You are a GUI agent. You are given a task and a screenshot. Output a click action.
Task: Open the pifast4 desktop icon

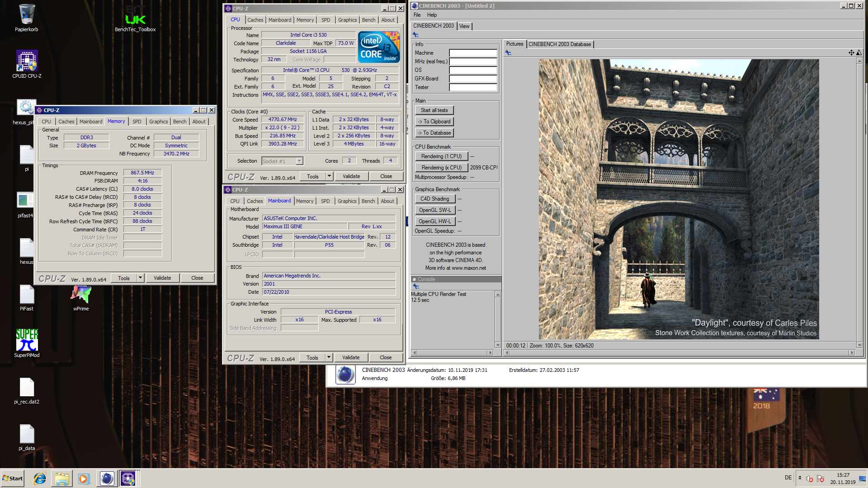pos(25,205)
